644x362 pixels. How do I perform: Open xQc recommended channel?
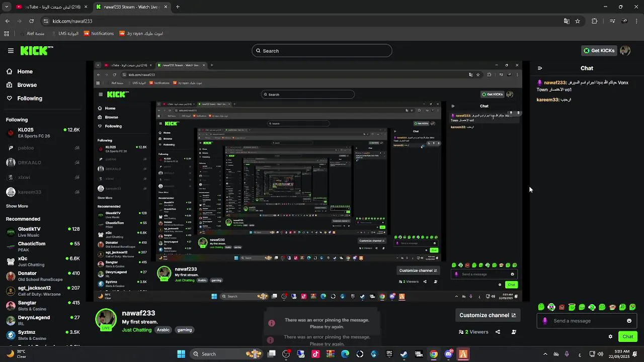click(x=42, y=261)
